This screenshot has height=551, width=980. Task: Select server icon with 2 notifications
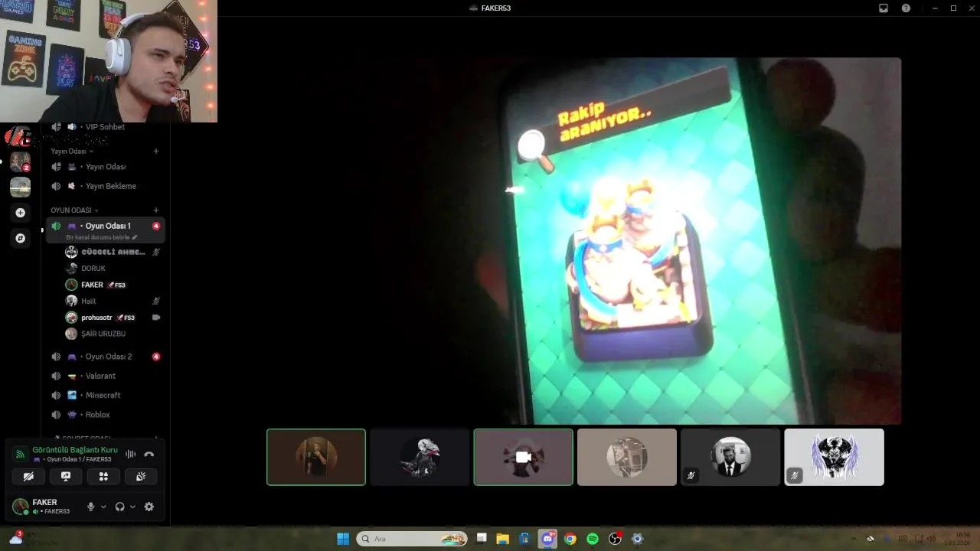tap(21, 161)
